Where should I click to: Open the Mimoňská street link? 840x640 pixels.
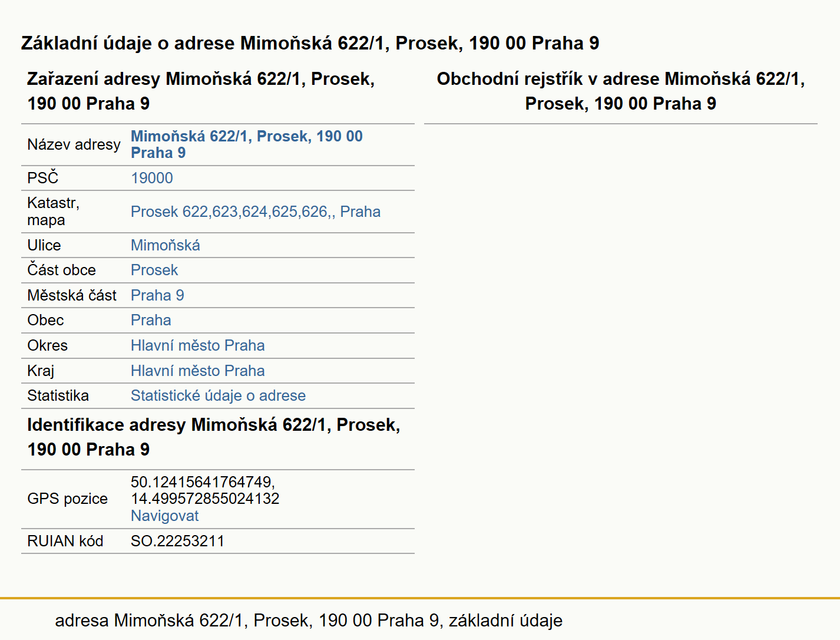[166, 245]
